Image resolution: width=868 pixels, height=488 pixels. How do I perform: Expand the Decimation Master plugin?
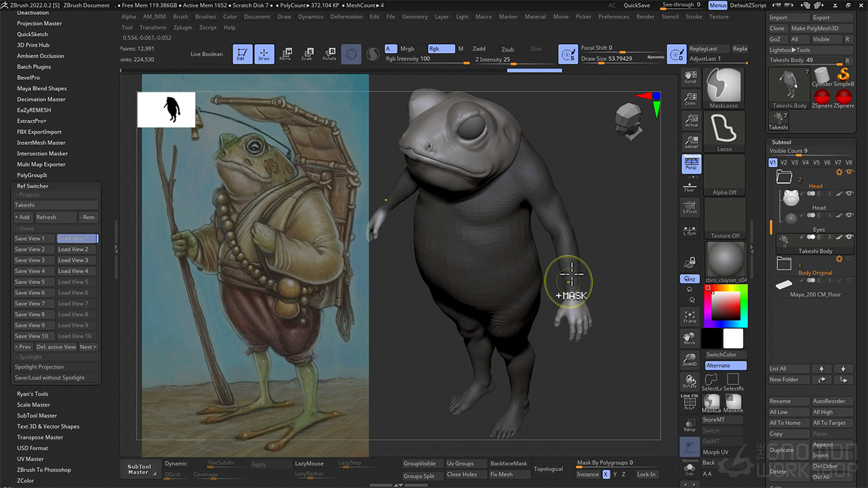tap(41, 100)
